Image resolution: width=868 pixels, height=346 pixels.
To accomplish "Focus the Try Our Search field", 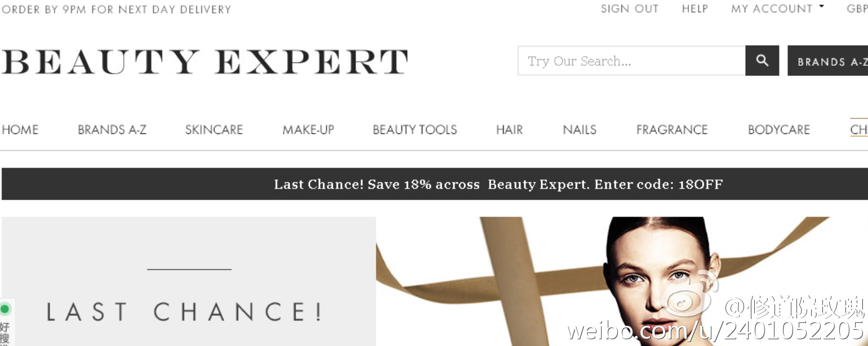I will pyautogui.click(x=631, y=61).
